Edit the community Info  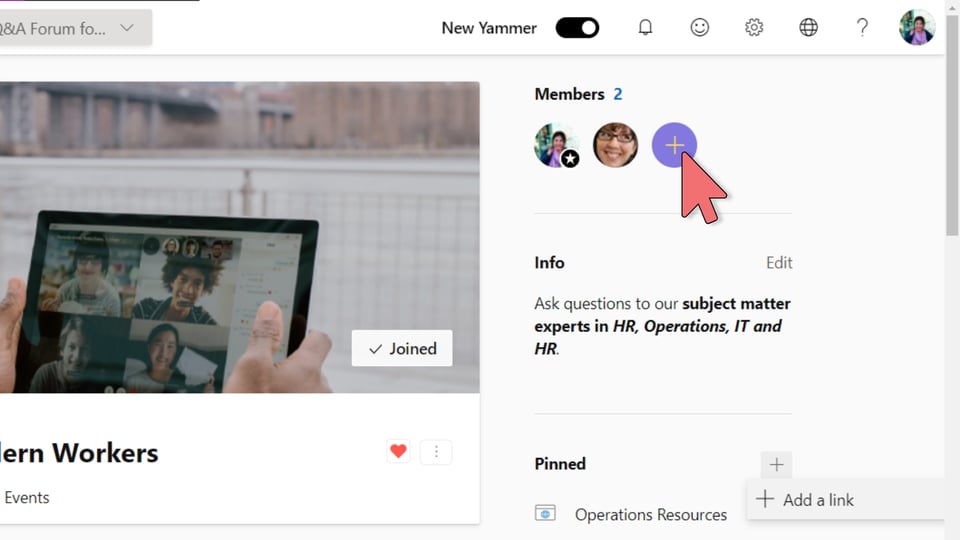[779, 263]
